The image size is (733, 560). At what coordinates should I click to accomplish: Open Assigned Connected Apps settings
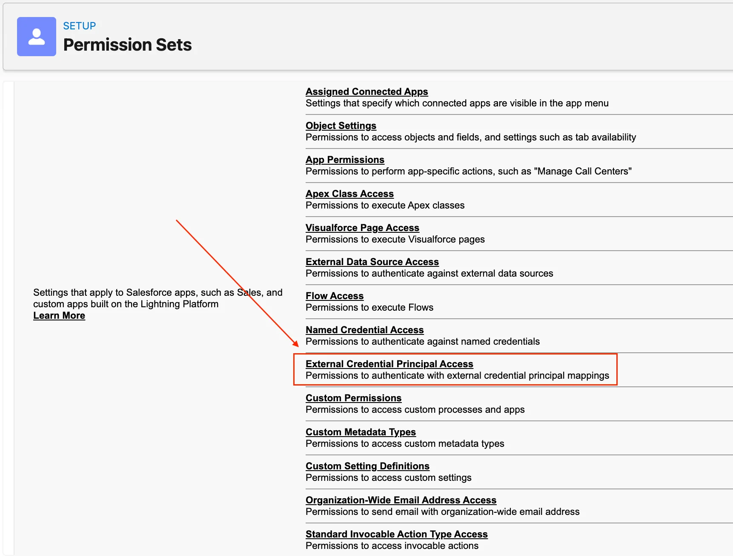pyautogui.click(x=366, y=92)
